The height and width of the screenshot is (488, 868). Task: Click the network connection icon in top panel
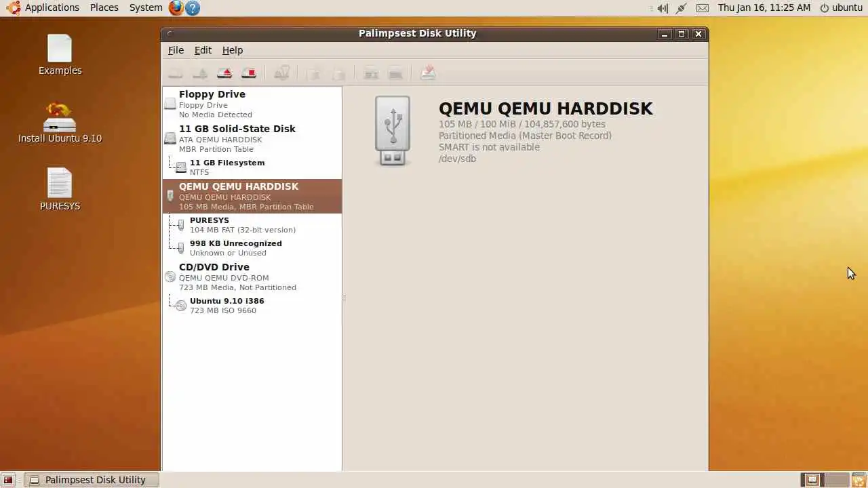coord(682,8)
